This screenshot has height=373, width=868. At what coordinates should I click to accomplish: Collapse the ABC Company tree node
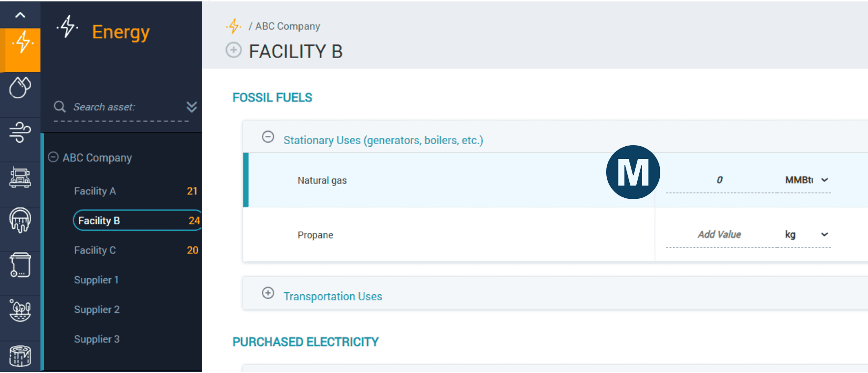click(53, 157)
